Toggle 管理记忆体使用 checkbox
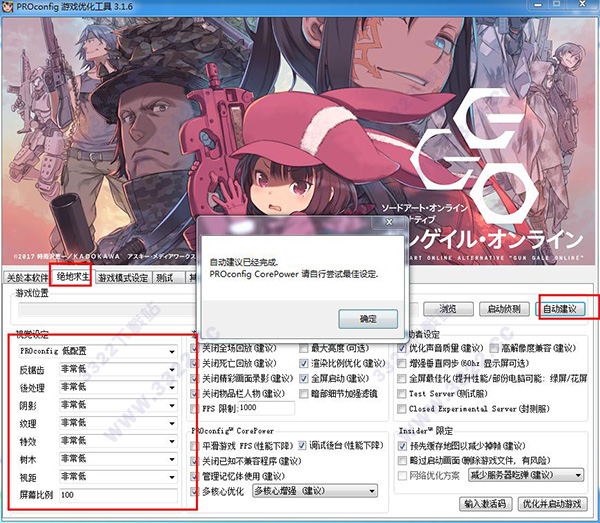The height and width of the screenshot is (523, 600). (194, 476)
